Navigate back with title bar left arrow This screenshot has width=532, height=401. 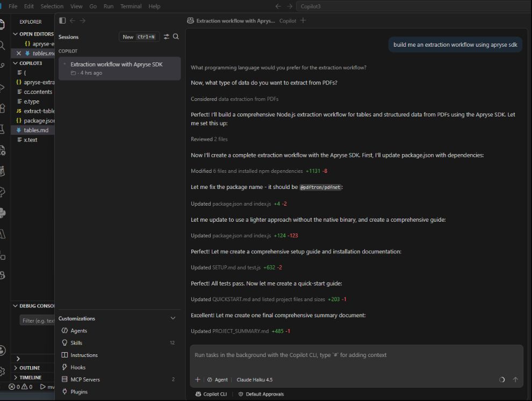[278, 6]
